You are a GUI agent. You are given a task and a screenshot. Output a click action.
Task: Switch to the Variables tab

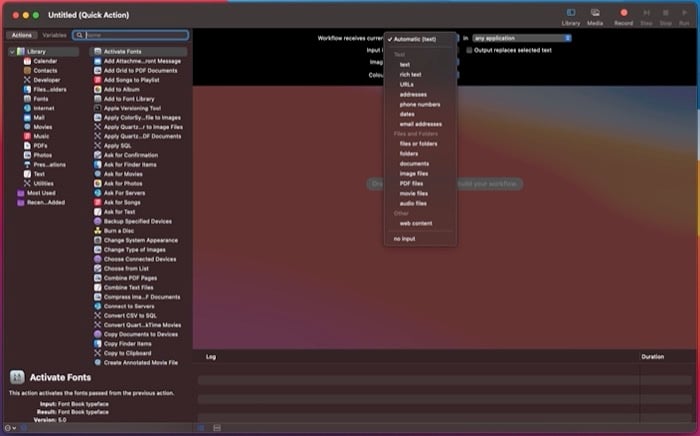[x=54, y=35]
